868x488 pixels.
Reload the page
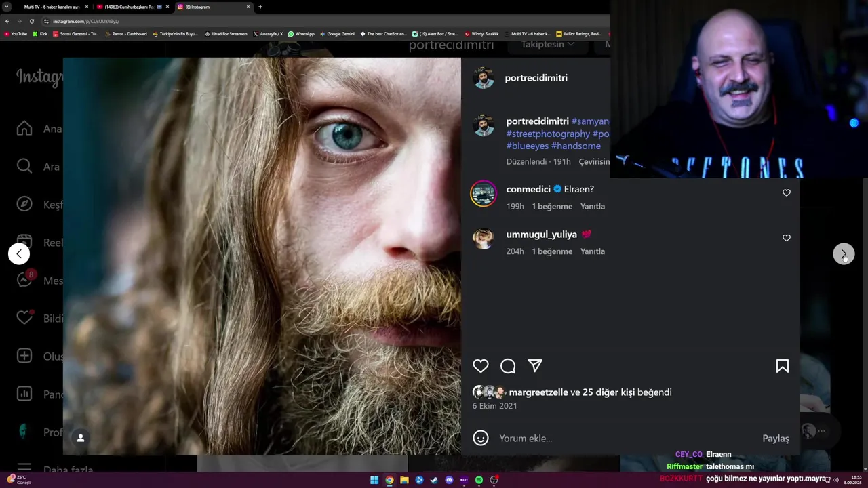(x=31, y=21)
